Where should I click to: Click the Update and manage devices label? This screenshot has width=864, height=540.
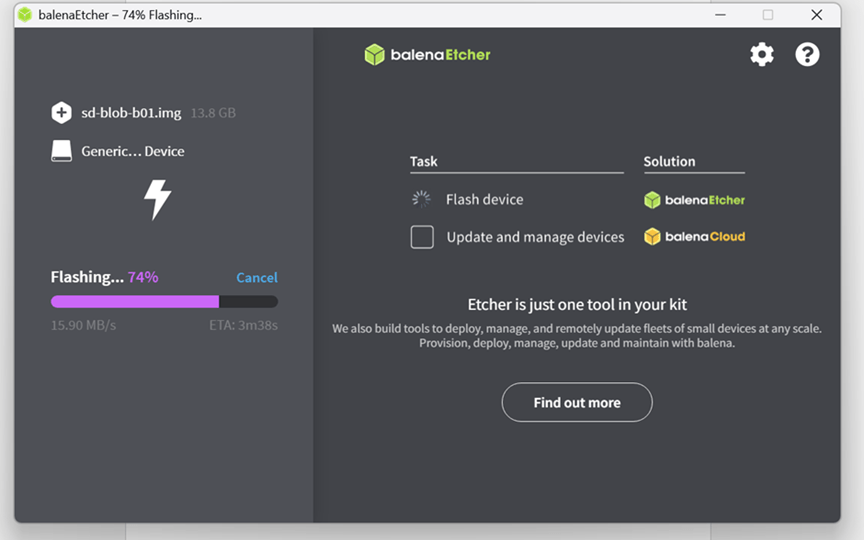tap(535, 237)
